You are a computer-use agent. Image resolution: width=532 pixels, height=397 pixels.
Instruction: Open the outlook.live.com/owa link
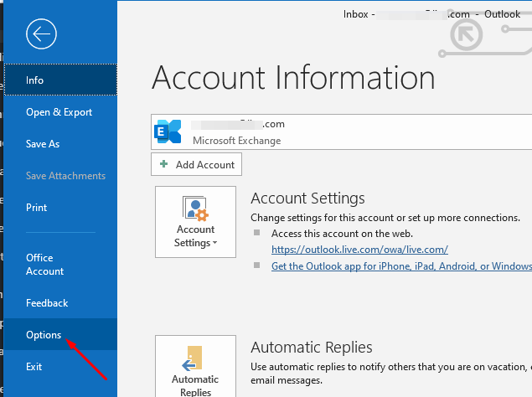(x=359, y=250)
